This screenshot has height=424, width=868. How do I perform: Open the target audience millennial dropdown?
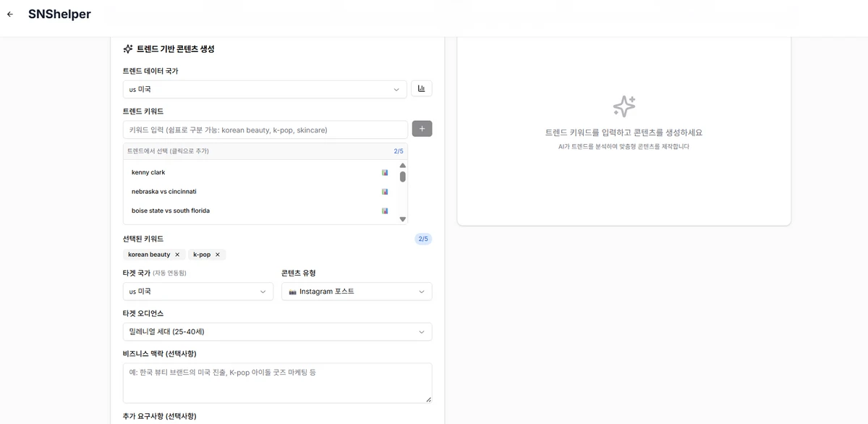[x=277, y=331]
